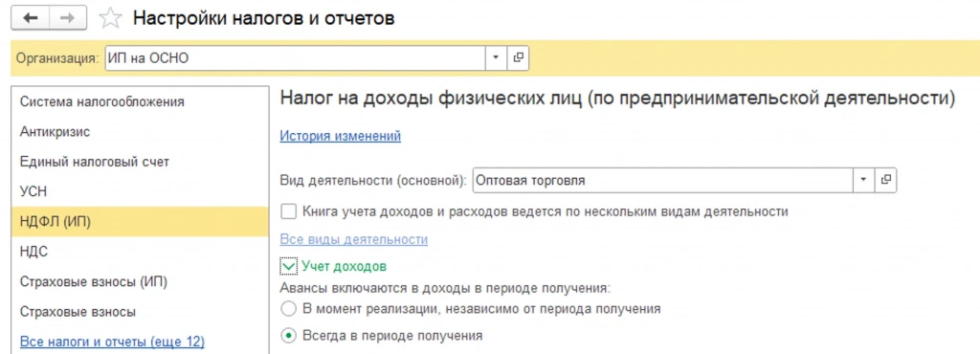This screenshot has height=354, width=980.
Task: Select Система налогообложения in the sidebar
Action: click(140, 101)
